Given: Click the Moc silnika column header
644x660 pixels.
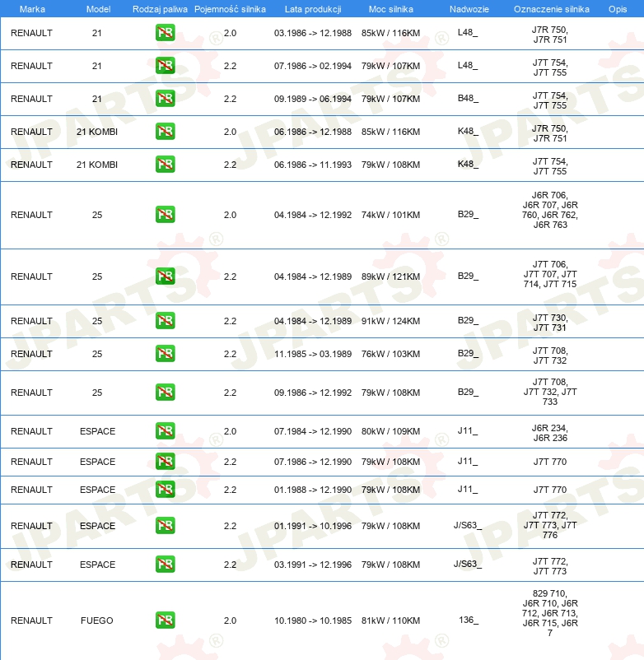Looking at the screenshot, I should pos(391,9).
